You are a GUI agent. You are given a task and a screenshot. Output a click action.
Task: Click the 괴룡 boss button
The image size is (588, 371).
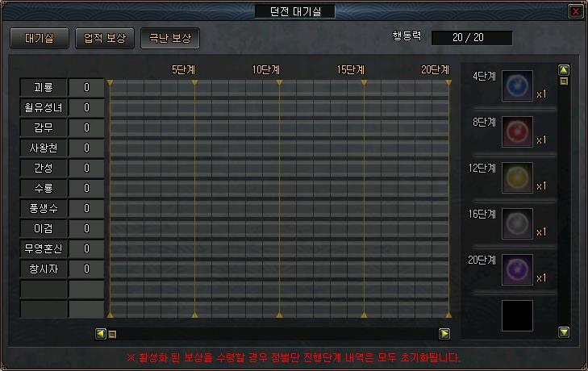[44, 87]
